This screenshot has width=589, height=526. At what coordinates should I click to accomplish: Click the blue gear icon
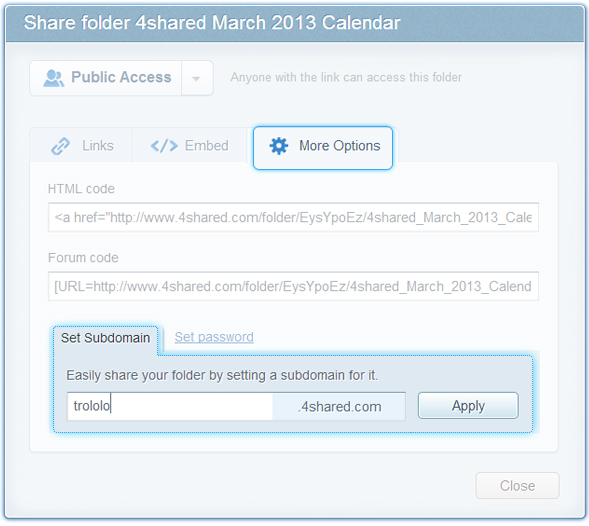[279, 146]
